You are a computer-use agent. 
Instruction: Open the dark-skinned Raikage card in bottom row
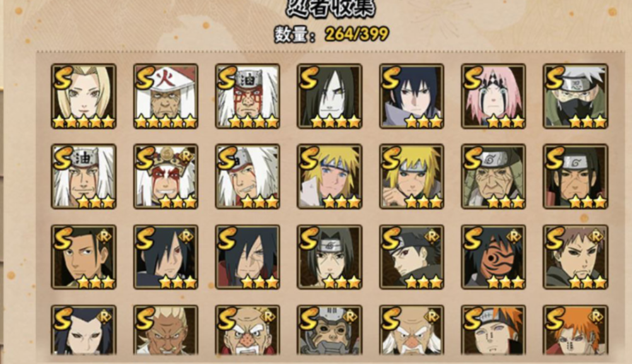coord(166,331)
